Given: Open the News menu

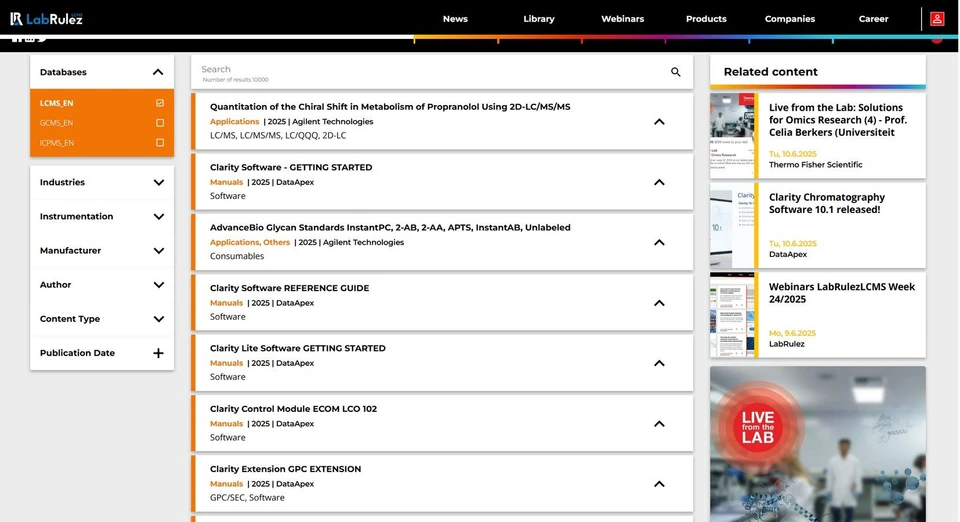Looking at the screenshot, I should click(455, 19).
